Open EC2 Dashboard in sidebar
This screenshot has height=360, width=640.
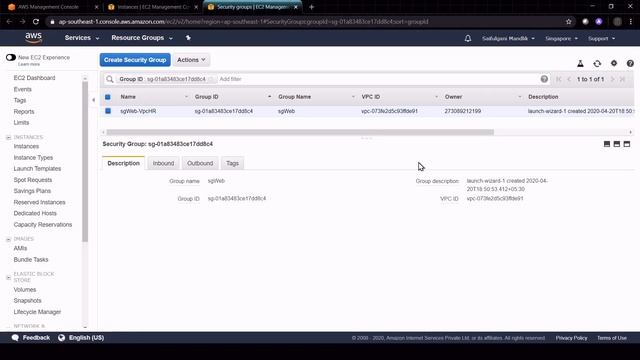tap(34, 78)
